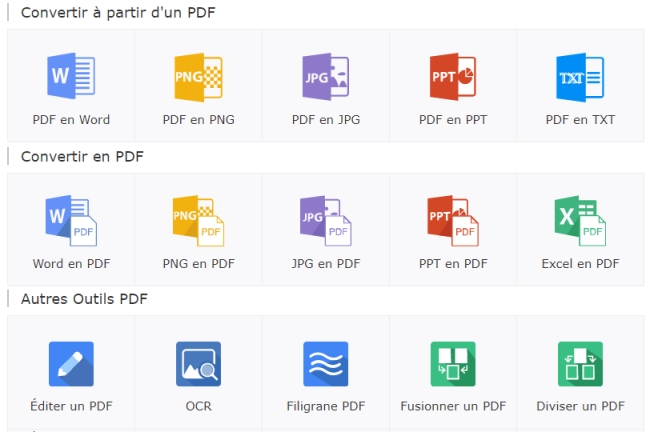The image size is (650, 432).
Task: Click the 'PPT en PDF' label
Action: [x=453, y=264]
